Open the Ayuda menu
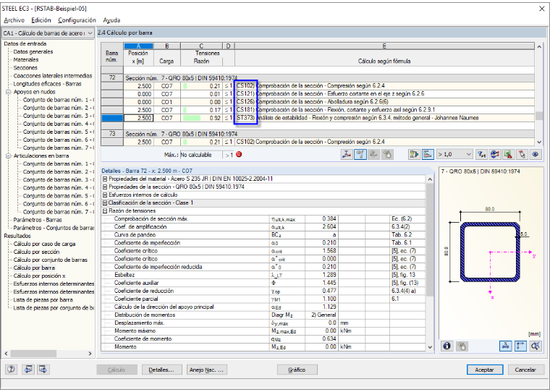The height and width of the screenshot is (392, 550). click(x=111, y=20)
